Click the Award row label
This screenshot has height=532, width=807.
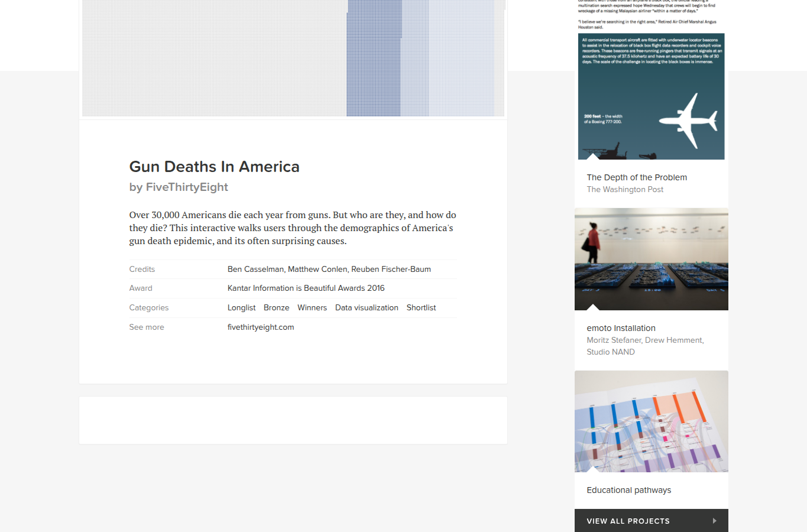141,288
